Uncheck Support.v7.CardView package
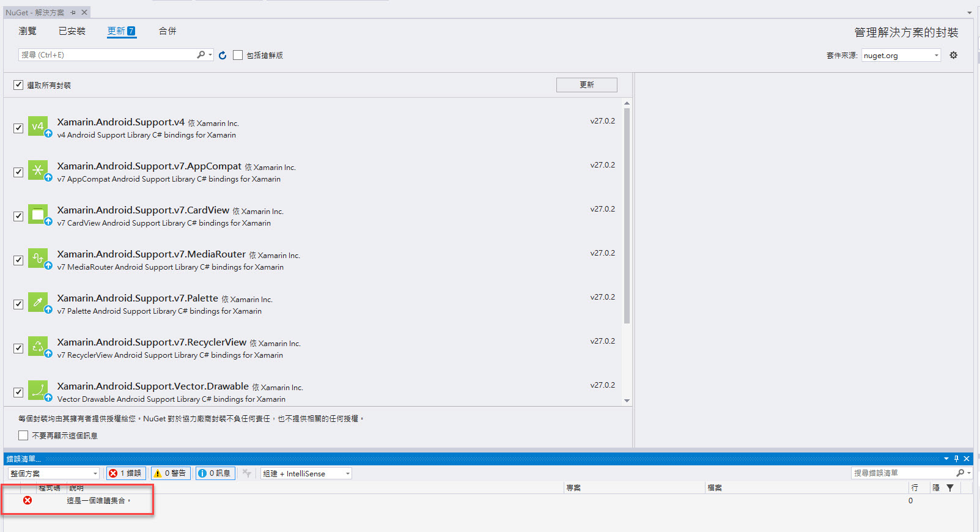The width and height of the screenshot is (980, 532). coord(18,216)
